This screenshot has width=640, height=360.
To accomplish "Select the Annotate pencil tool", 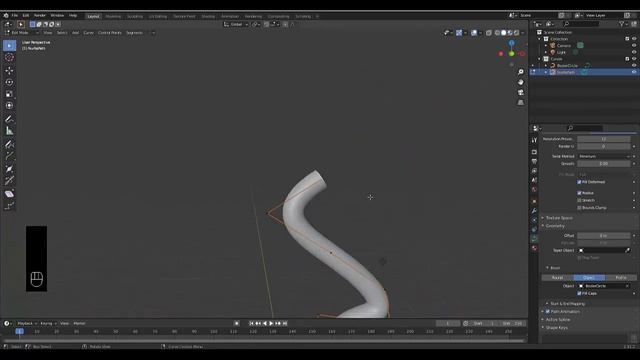I will pyautogui.click(x=9, y=119).
